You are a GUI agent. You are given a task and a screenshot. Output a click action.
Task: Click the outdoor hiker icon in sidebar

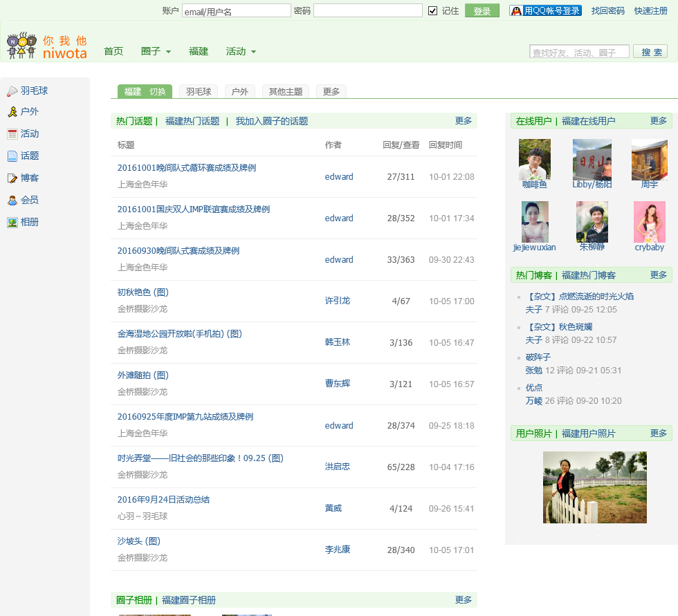pos(12,112)
